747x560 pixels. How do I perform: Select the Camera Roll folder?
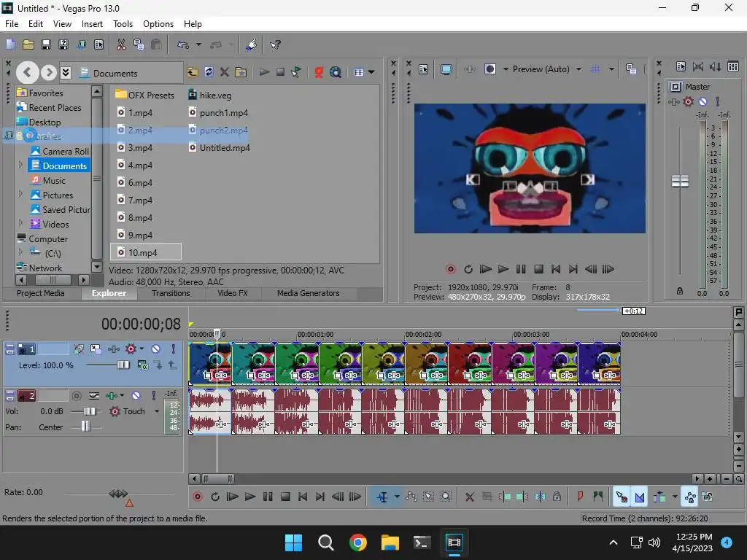tap(60, 151)
